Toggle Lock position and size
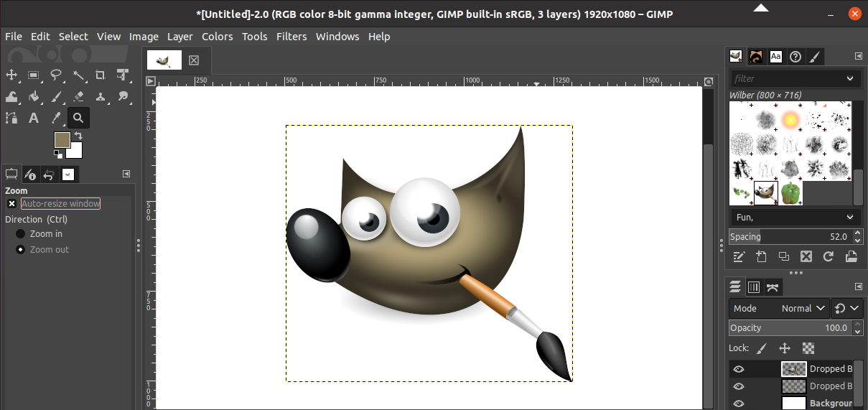Image resolution: width=868 pixels, height=410 pixels. point(785,348)
